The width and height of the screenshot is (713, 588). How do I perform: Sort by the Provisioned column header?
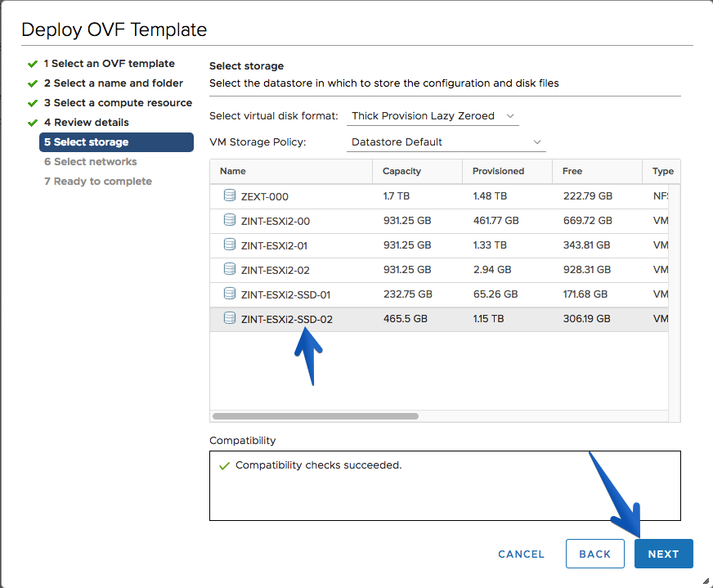[x=507, y=171]
